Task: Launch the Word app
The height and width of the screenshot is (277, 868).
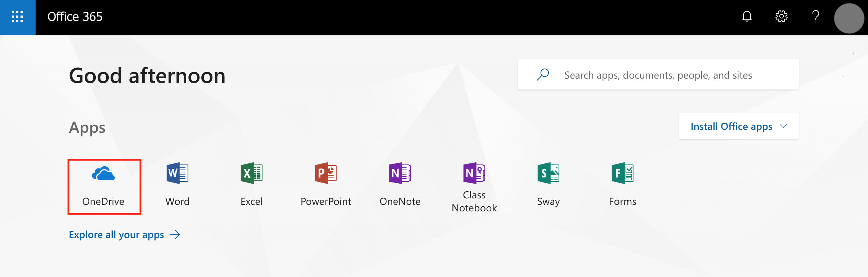Action: (178, 185)
